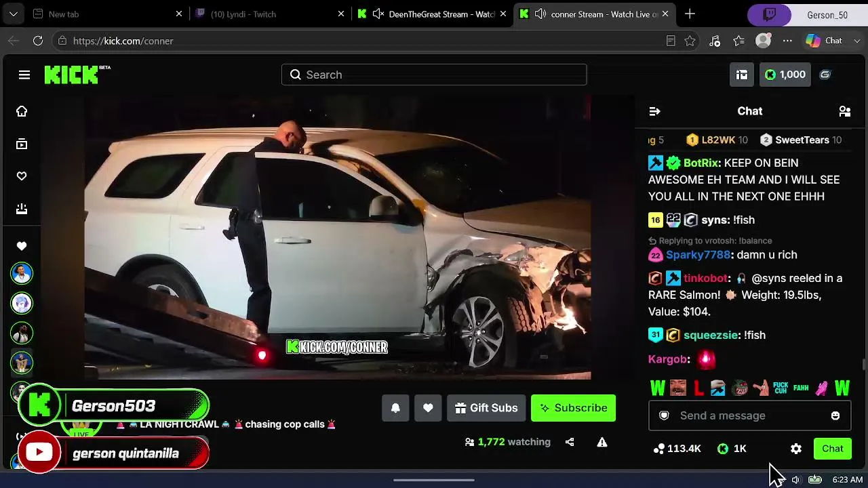Insert the laughing face emote

[677, 388]
